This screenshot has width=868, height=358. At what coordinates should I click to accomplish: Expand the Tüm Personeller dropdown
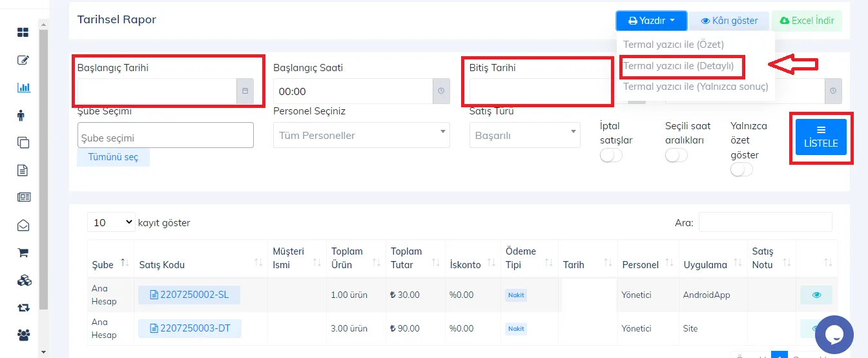point(362,135)
